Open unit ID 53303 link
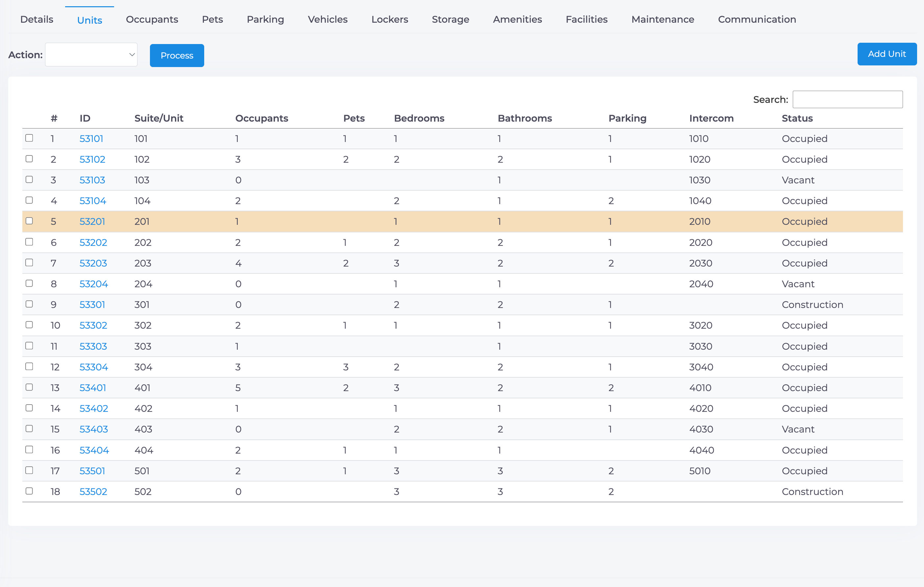Image resolution: width=924 pixels, height=587 pixels. pyautogui.click(x=93, y=346)
